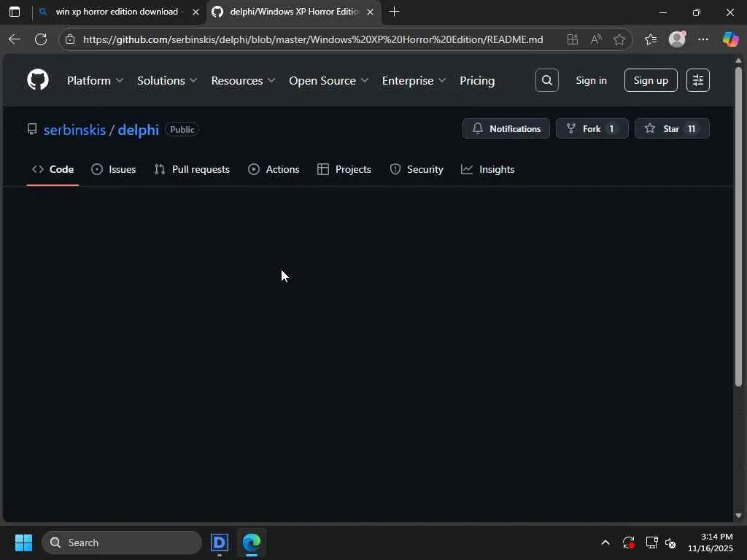Open the Windows Start menu
The image size is (747, 560).
click(23, 542)
